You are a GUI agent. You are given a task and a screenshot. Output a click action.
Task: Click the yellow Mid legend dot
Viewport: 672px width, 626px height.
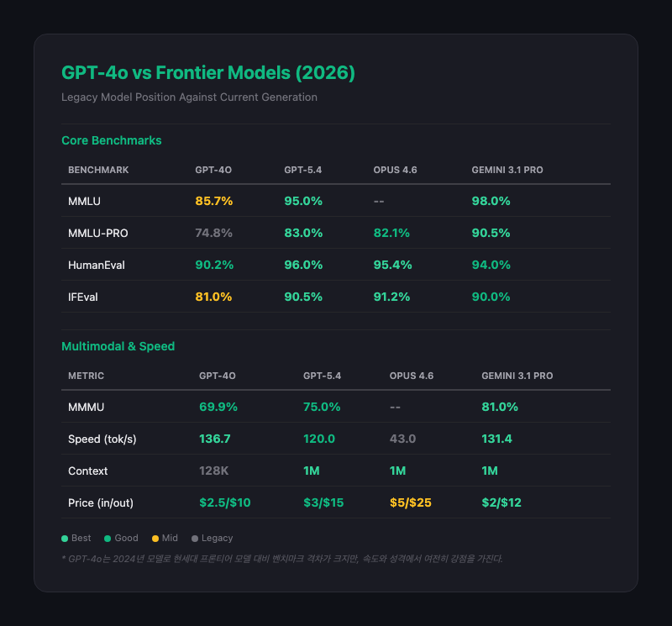(x=155, y=538)
